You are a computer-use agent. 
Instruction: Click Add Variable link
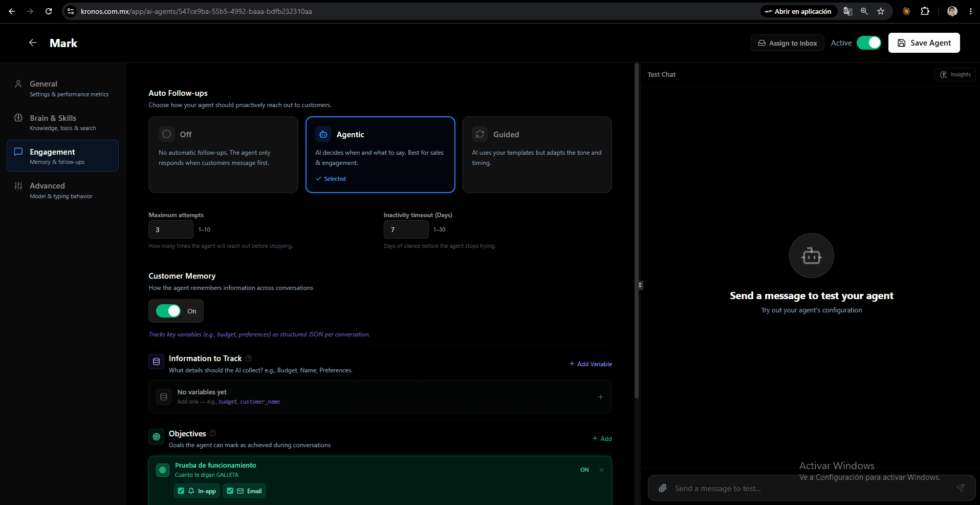coord(591,364)
